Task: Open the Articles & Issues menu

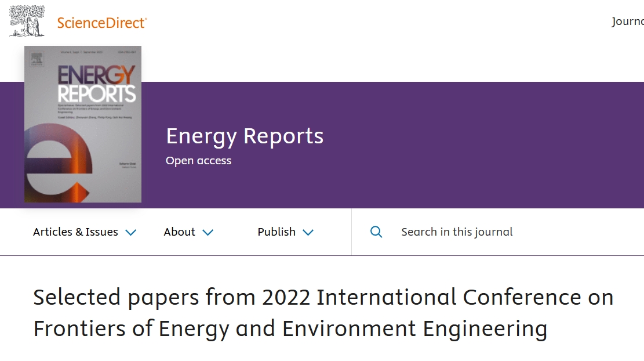Action: 75,232
